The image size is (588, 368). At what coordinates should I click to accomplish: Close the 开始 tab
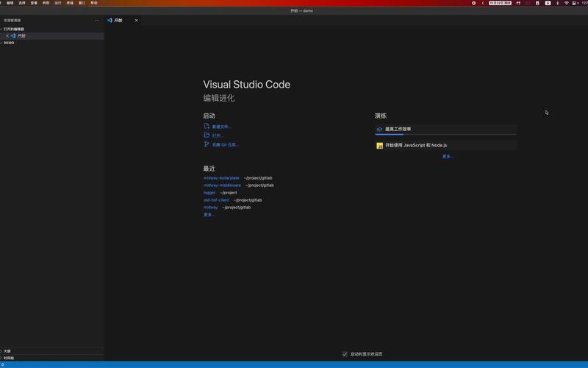pyautogui.click(x=136, y=21)
